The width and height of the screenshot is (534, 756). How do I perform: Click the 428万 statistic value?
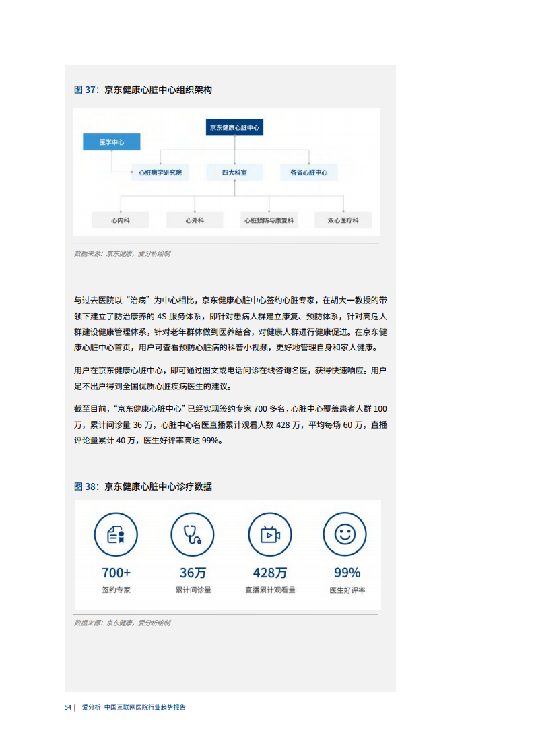(x=270, y=573)
